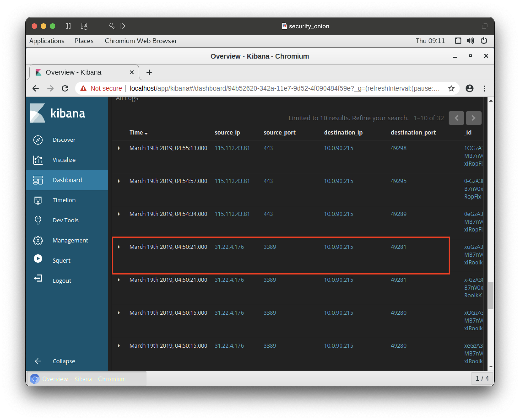Click destination port 49295
Viewport: 520px width, 420px height.
[398, 181]
